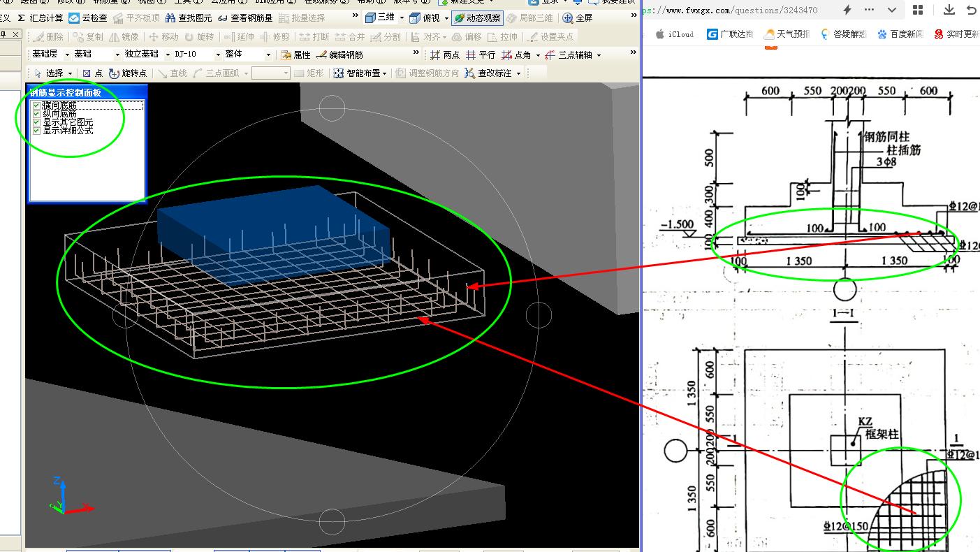Open 属性 properties panel
This screenshot has width=980, height=552.
pyautogui.click(x=296, y=55)
